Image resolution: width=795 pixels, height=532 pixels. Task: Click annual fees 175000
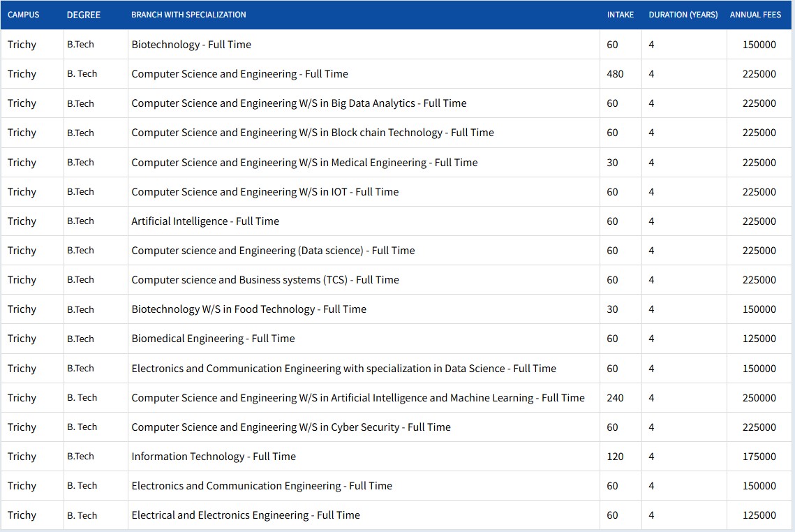click(x=759, y=457)
